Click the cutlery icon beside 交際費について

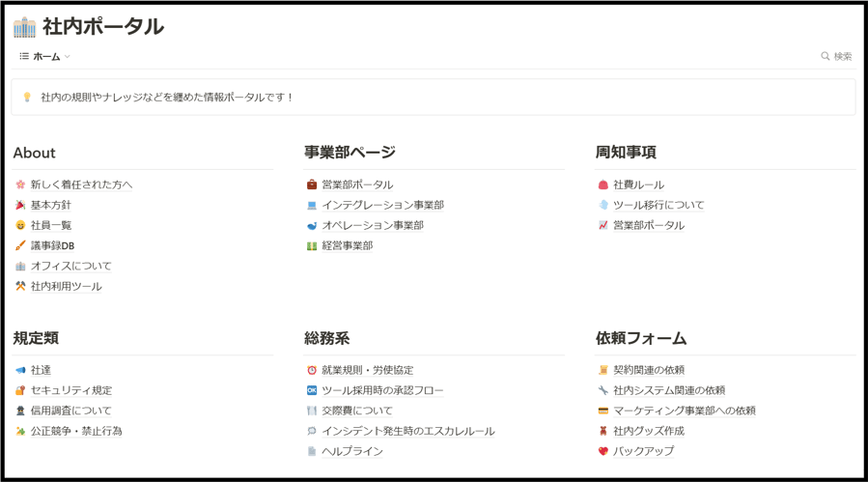(312, 411)
